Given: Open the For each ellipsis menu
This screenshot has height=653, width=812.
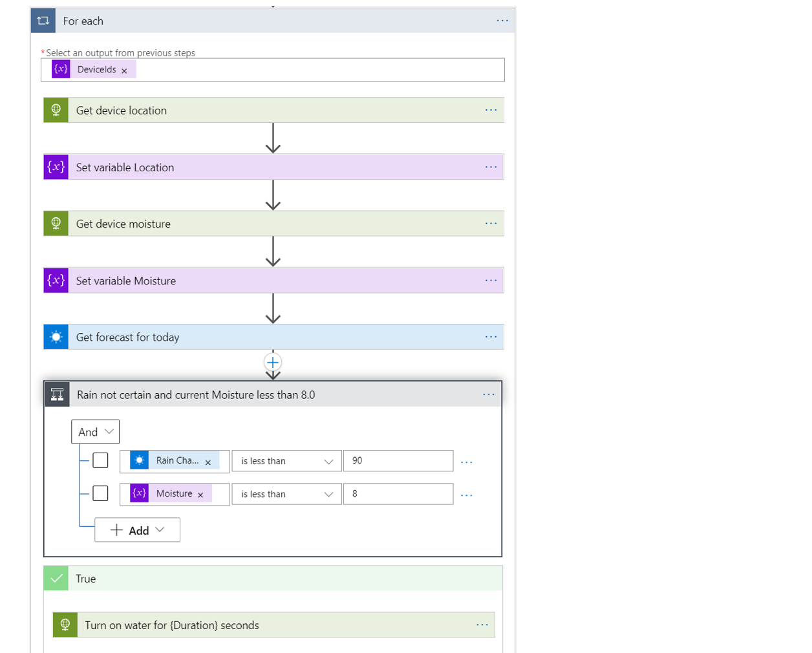Looking at the screenshot, I should coord(502,21).
